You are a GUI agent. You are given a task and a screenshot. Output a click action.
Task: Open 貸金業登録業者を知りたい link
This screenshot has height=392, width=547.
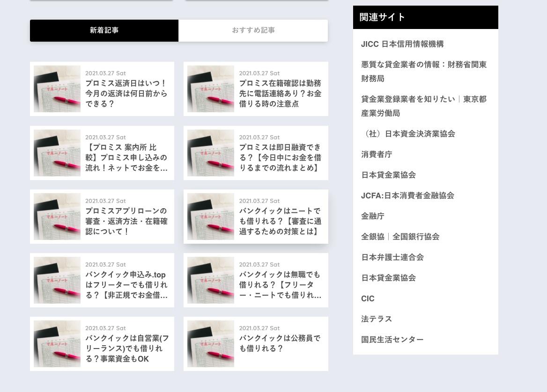point(424,106)
